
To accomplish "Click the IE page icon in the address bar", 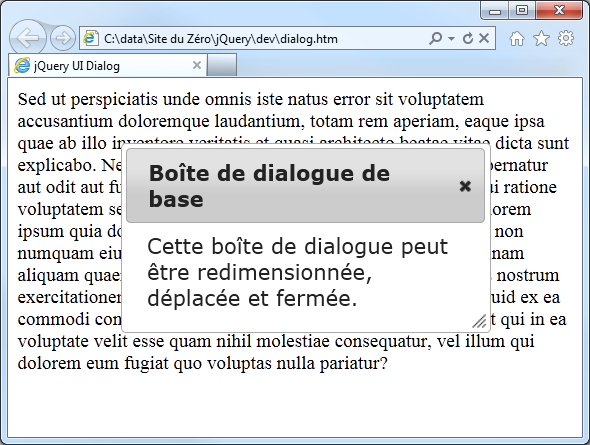I will pos(91,38).
